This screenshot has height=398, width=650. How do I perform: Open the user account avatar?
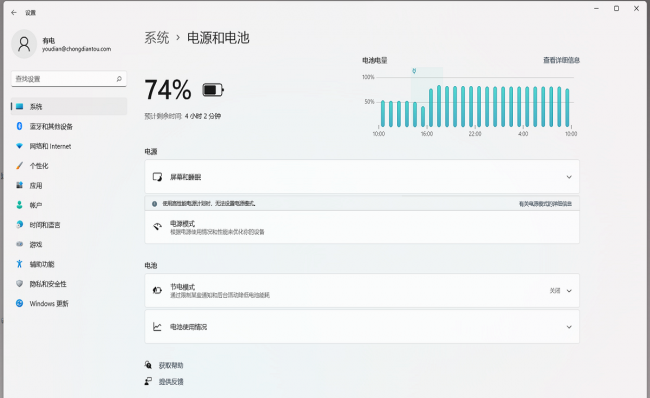(x=24, y=44)
